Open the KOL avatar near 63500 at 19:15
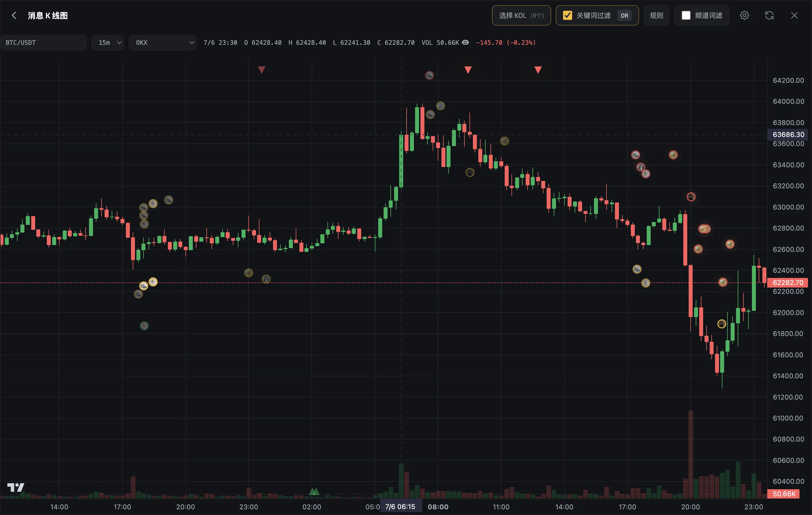The width and height of the screenshot is (812, 515). coord(673,155)
